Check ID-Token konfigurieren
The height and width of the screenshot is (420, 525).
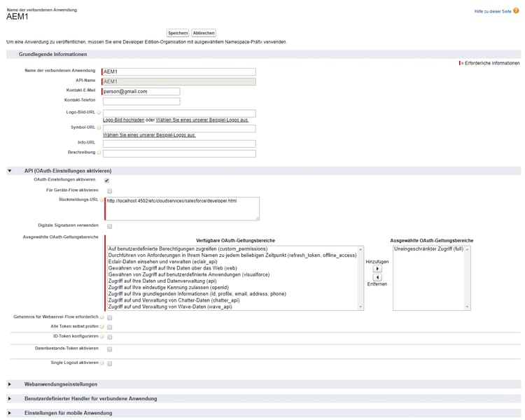(109, 337)
